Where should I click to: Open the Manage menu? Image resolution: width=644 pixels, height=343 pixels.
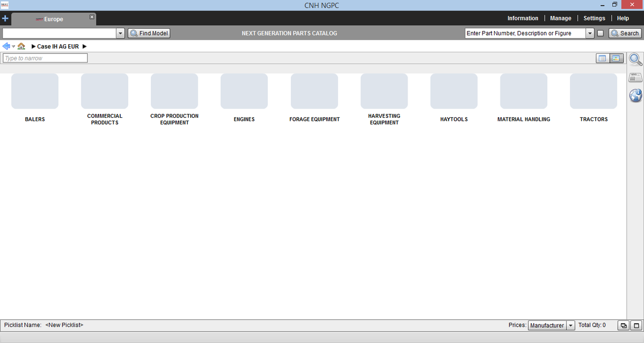click(x=560, y=18)
